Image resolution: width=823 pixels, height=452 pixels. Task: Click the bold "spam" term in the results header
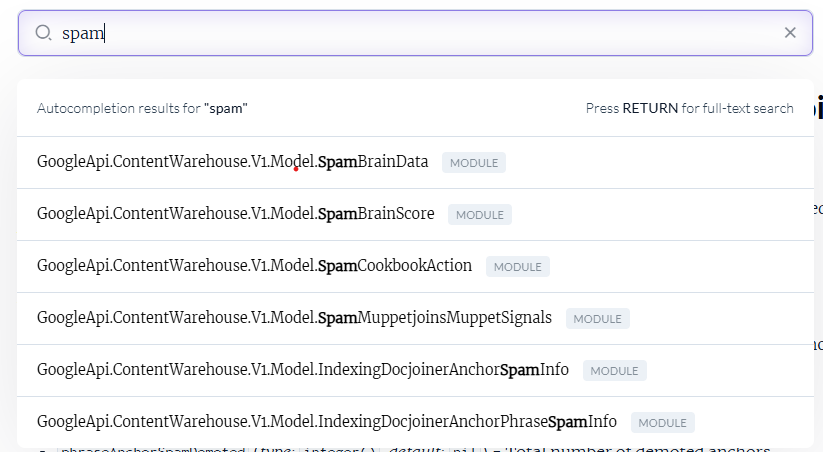[226, 108]
